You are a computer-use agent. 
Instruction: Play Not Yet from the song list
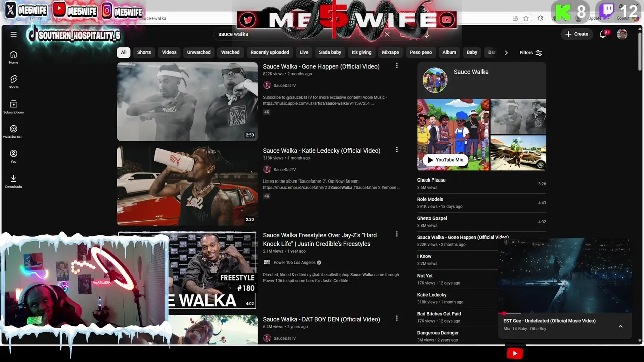coord(457,279)
